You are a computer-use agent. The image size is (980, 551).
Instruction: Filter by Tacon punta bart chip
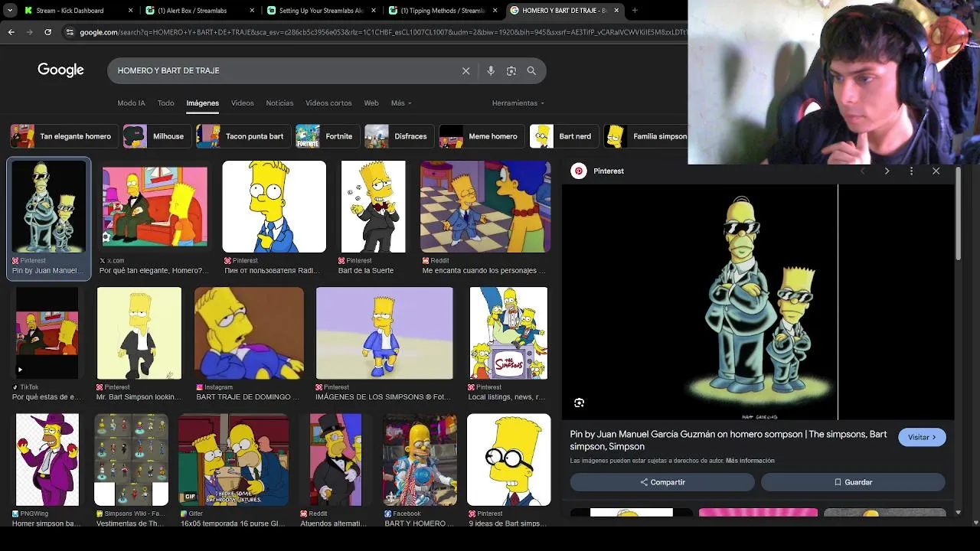point(242,136)
